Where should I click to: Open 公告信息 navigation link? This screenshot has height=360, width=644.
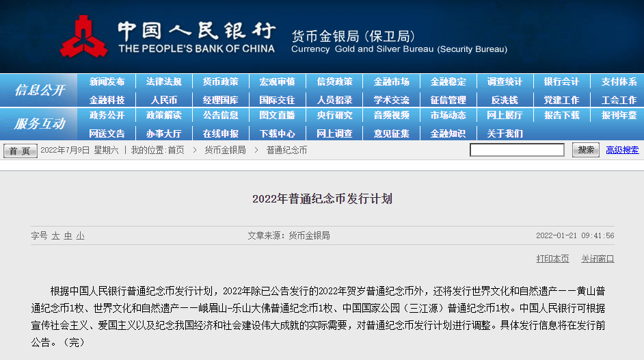coord(221,116)
